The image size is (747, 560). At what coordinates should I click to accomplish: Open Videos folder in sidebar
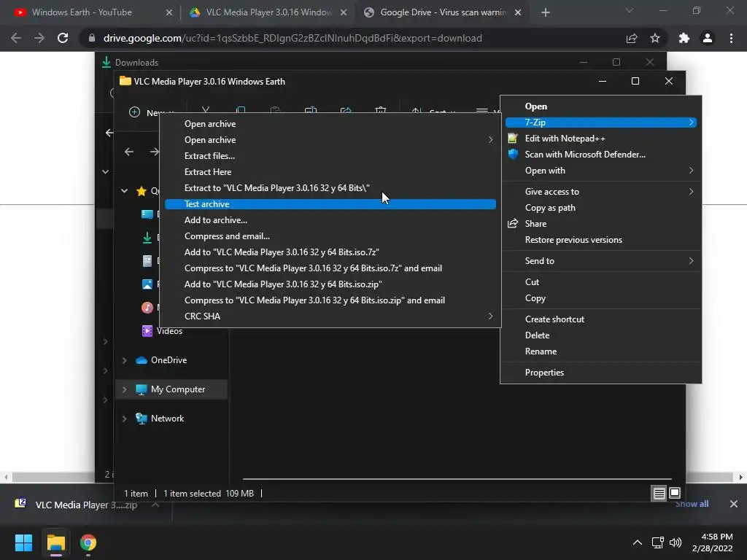pos(169,331)
